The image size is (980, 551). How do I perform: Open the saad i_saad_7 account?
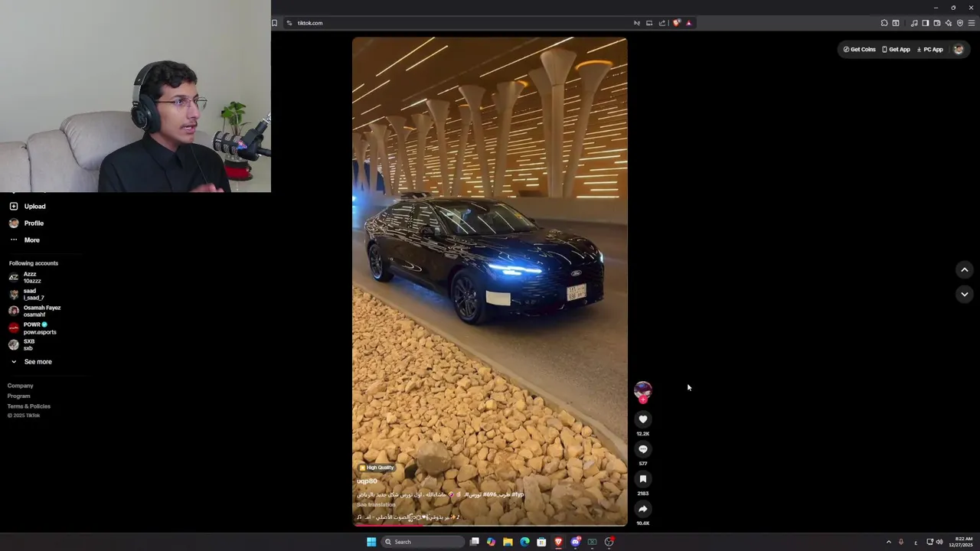(x=26, y=295)
